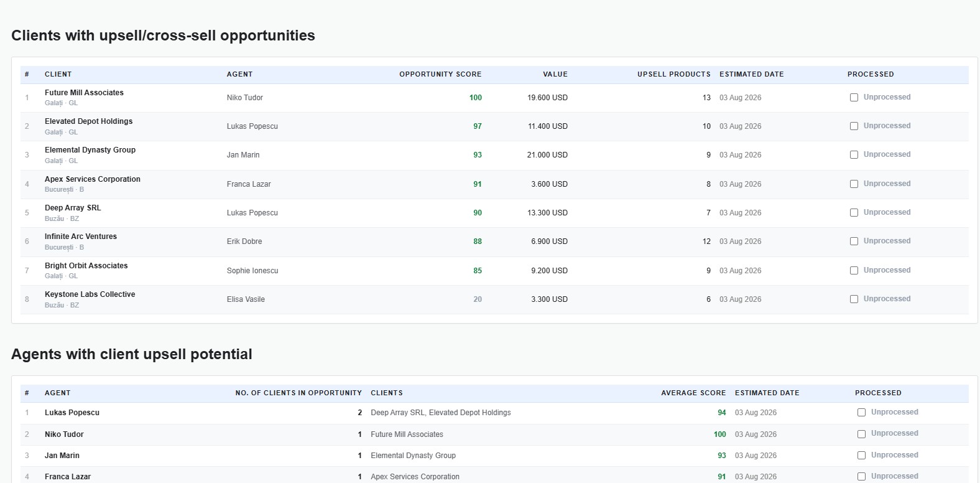Click average score 94 for Lukas Popescu

pos(722,413)
